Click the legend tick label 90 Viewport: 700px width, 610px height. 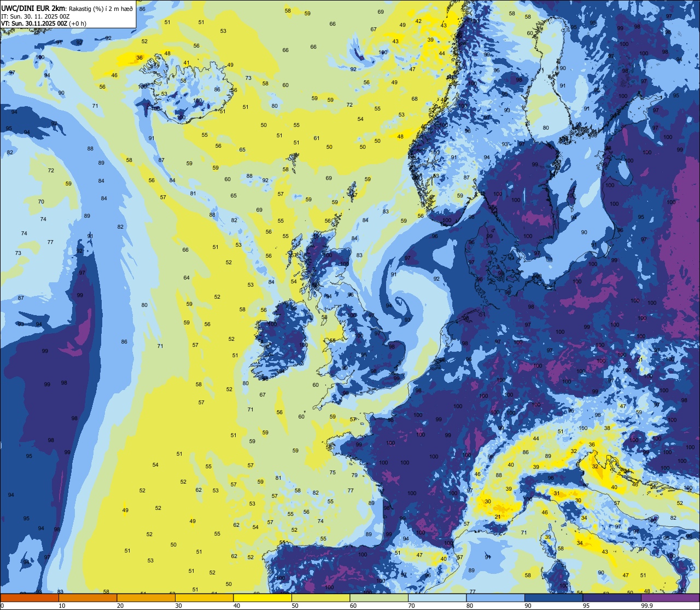(x=528, y=606)
